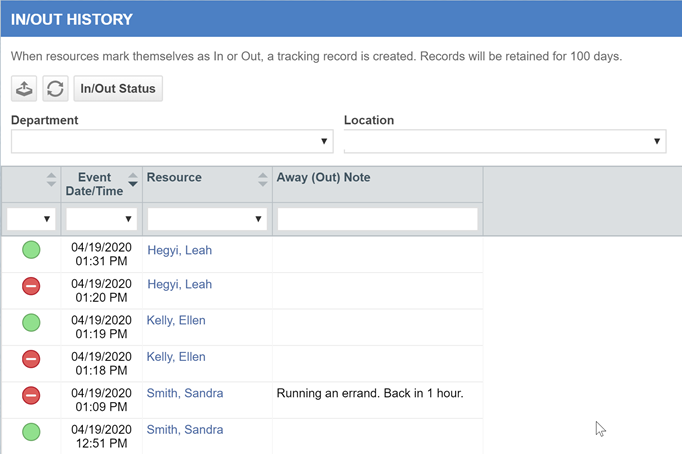Click green In icon for Hegyi, Leah 01:31 PM
Screen dimensions: 682x454
tap(31, 250)
